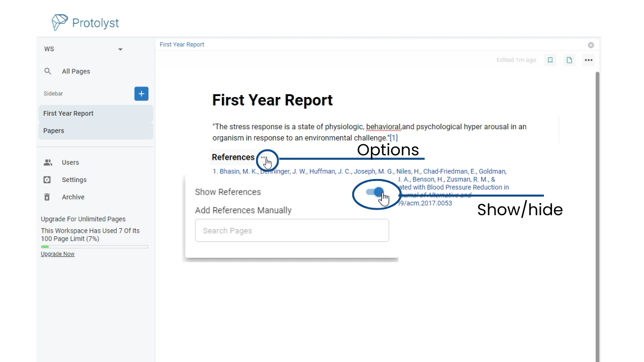Open reference citation link [1]
The height and width of the screenshot is (362, 644).
(x=394, y=137)
